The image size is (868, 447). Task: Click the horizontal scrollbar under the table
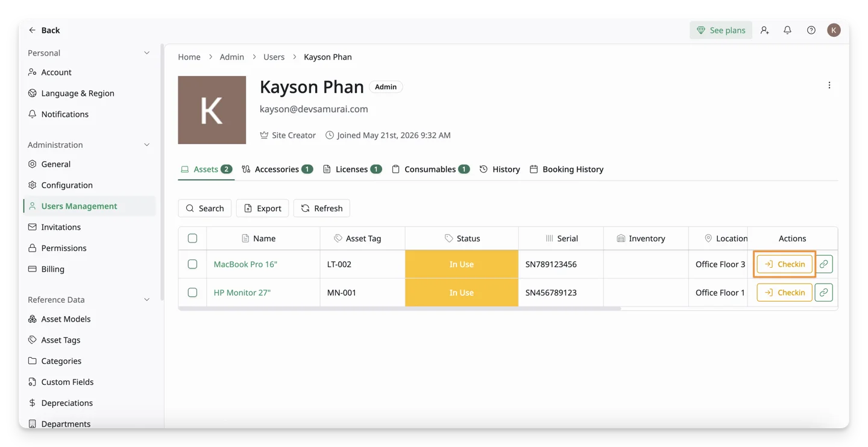(x=400, y=309)
